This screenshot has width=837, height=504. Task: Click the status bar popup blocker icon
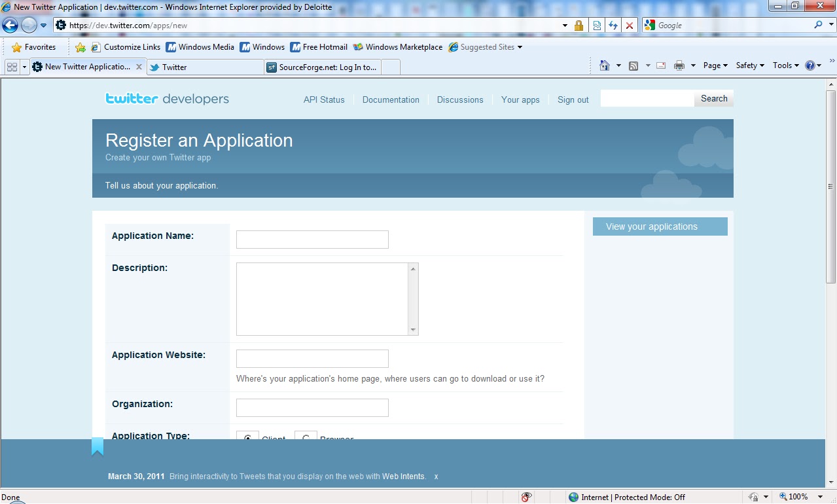(x=527, y=497)
